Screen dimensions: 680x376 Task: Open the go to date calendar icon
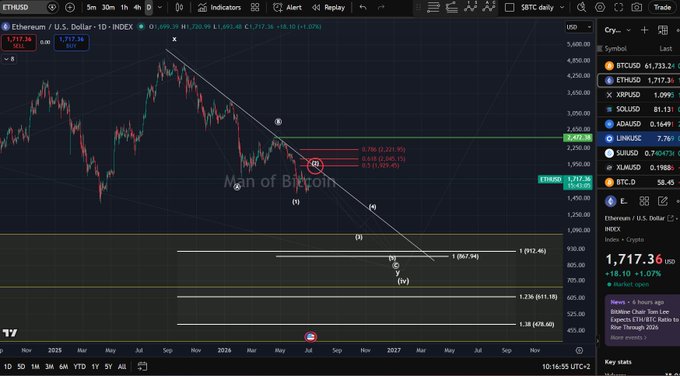(x=142, y=366)
